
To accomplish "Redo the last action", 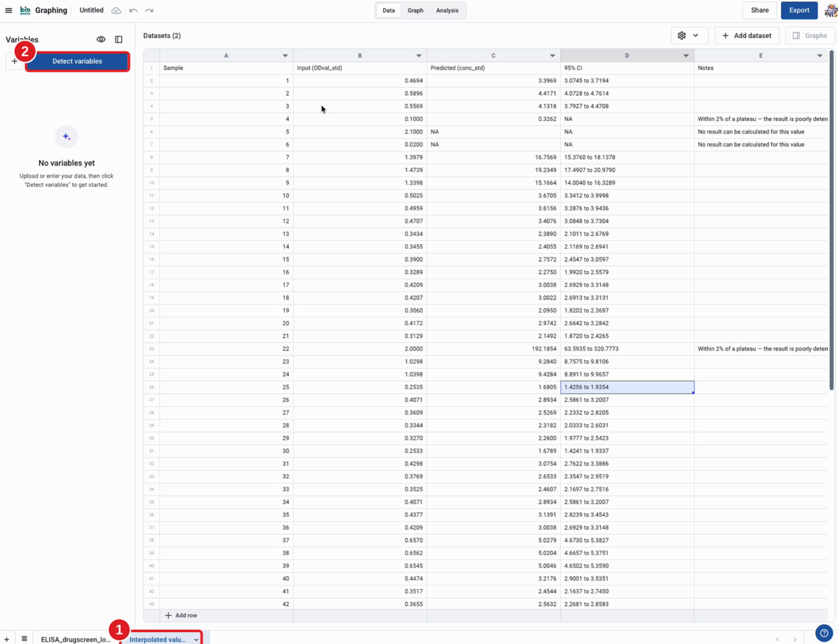I will [x=149, y=10].
